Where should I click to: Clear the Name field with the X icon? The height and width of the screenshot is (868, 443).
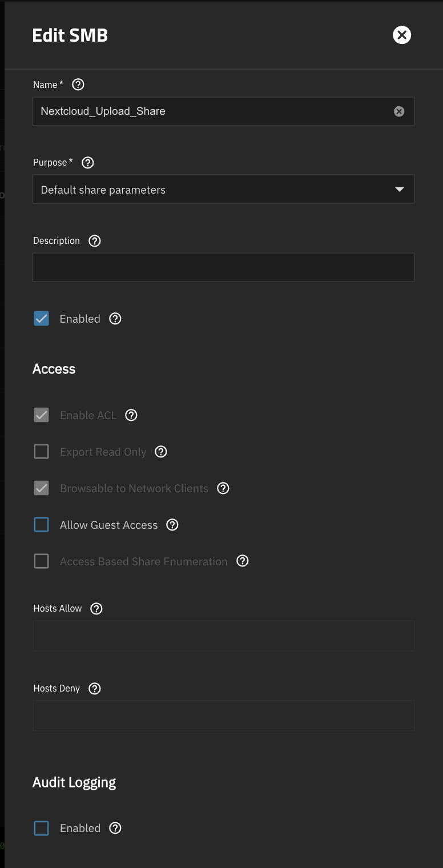click(399, 111)
